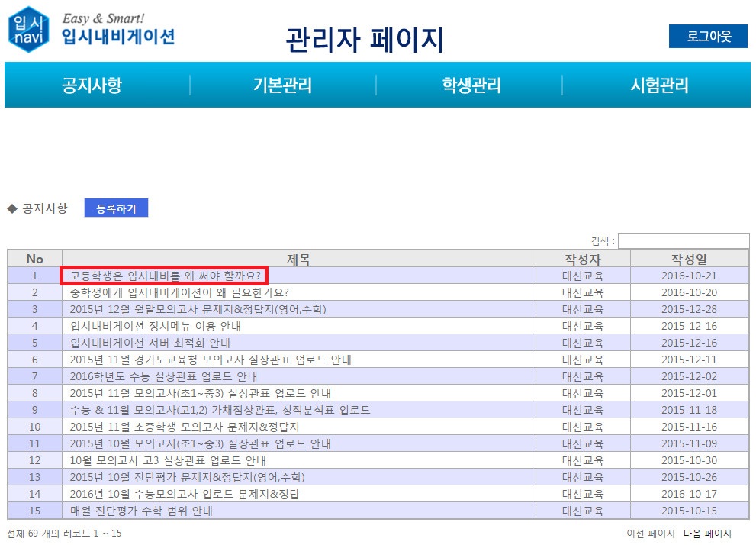Screen dimensions: 756x545
Task: Sort by the 작성일 column header
Action: pos(690,259)
